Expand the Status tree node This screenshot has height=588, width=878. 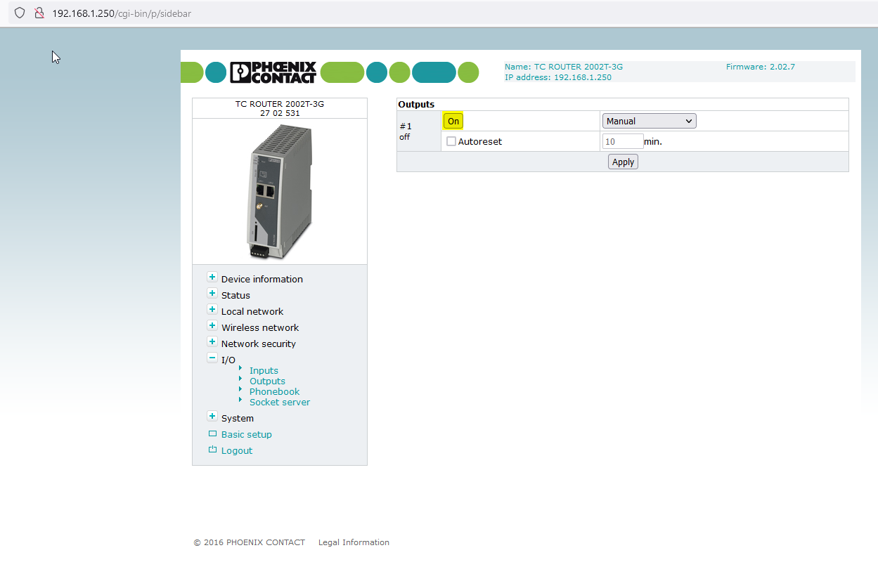(212, 294)
